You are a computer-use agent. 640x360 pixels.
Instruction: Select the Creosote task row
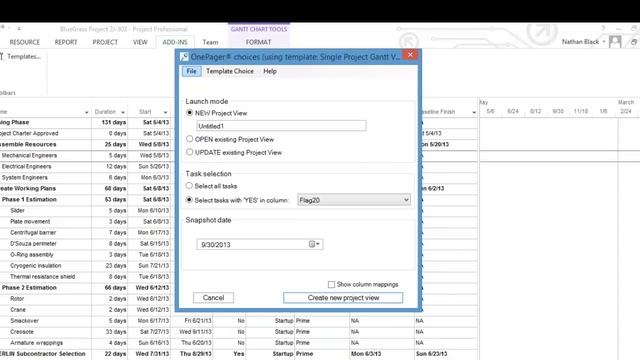coord(22,332)
